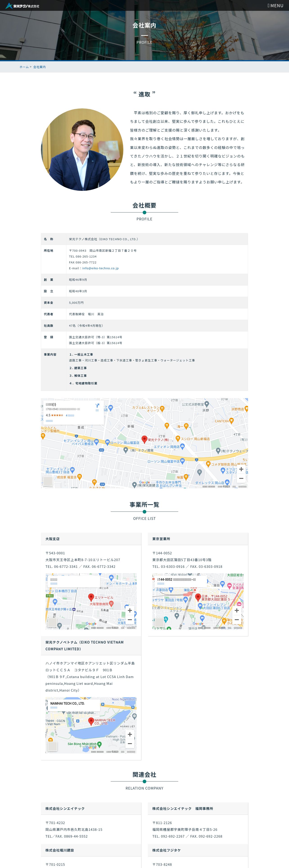Image resolution: width=289 pixels, height=868 pixels.
Task: Click the ダイレックス 岡山店 shop icon
Action: (227, 482)
